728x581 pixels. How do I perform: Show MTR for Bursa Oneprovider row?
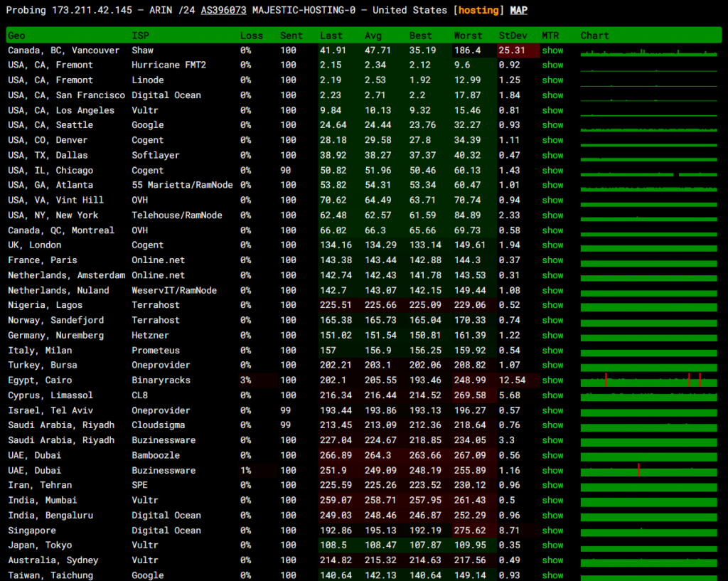click(x=552, y=365)
